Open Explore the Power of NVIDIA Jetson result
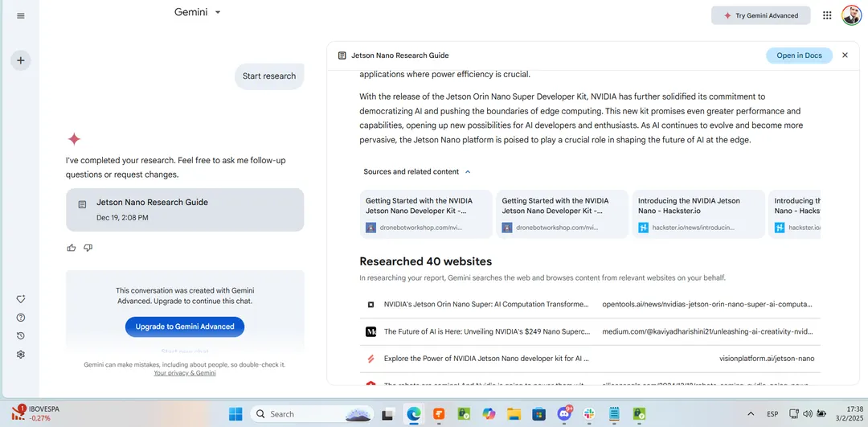The image size is (868, 427). point(486,359)
